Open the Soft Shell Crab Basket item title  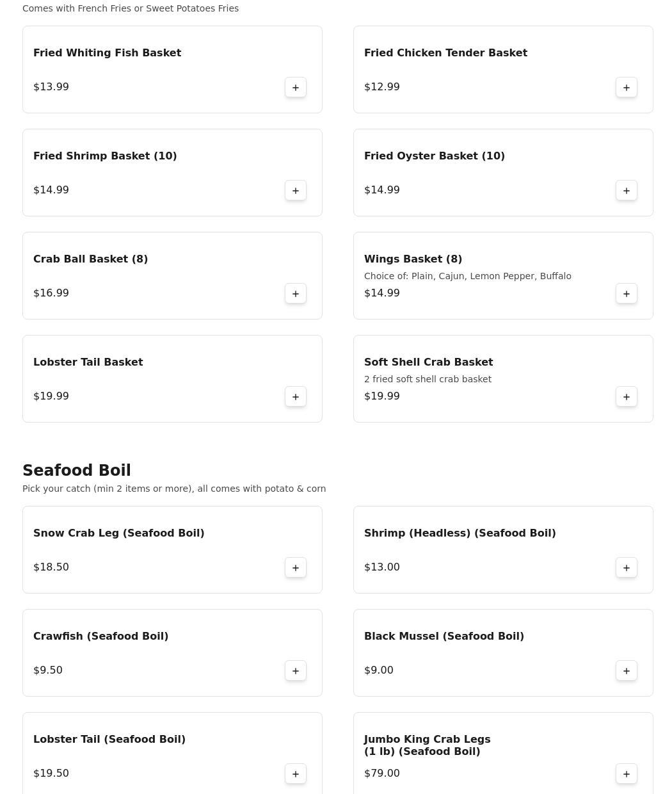[428, 362]
